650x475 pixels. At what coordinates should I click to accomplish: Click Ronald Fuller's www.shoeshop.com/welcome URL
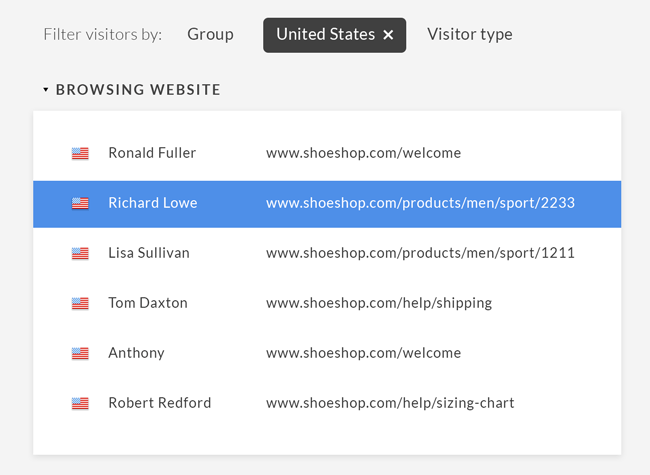click(364, 153)
